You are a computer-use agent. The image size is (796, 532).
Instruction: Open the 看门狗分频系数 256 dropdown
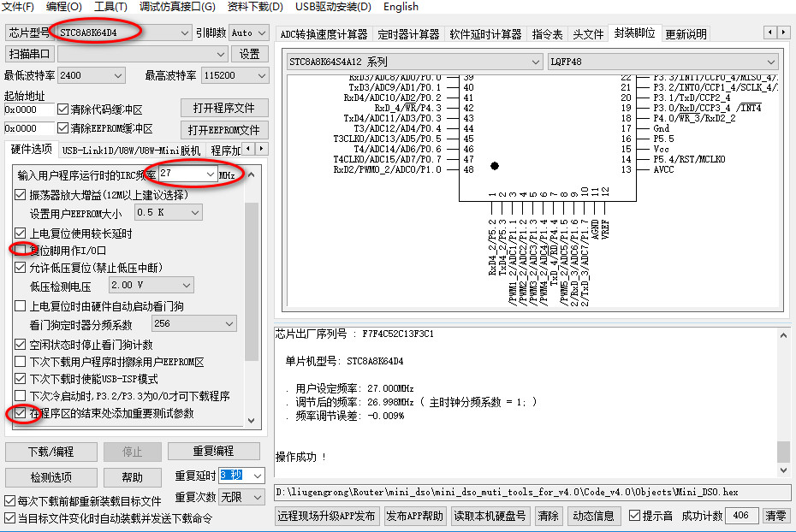(x=229, y=323)
